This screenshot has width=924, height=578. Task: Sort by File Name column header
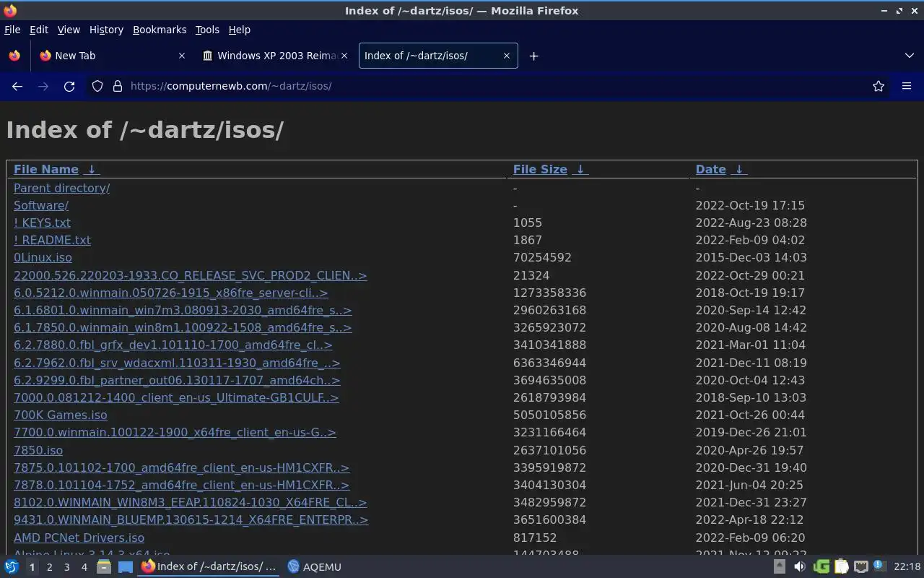(46, 169)
